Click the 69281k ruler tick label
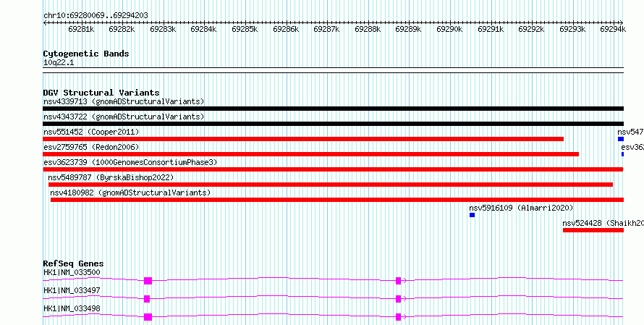 click(81, 29)
